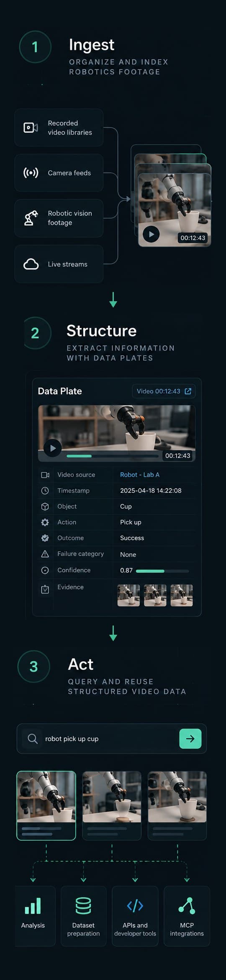Click the 'APIs and developer tools' label

[135, 929]
